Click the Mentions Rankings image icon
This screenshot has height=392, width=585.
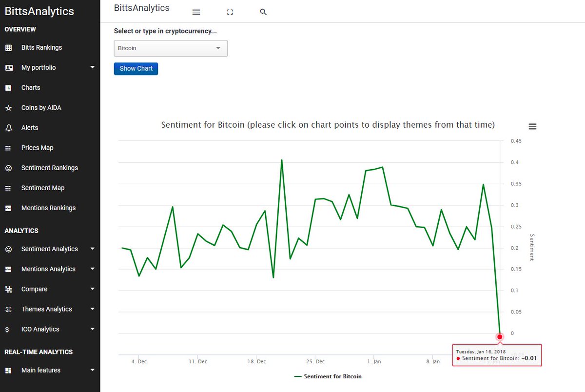coord(8,208)
